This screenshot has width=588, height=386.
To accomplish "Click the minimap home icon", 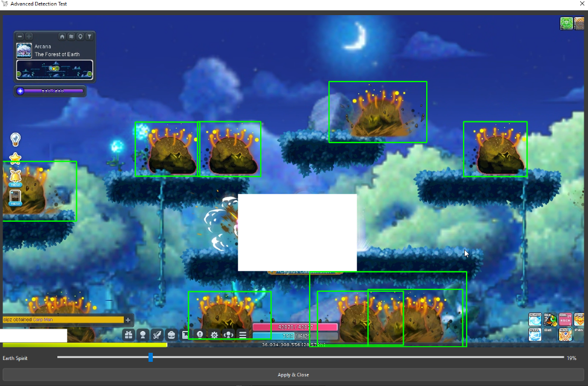I will 62,37.
